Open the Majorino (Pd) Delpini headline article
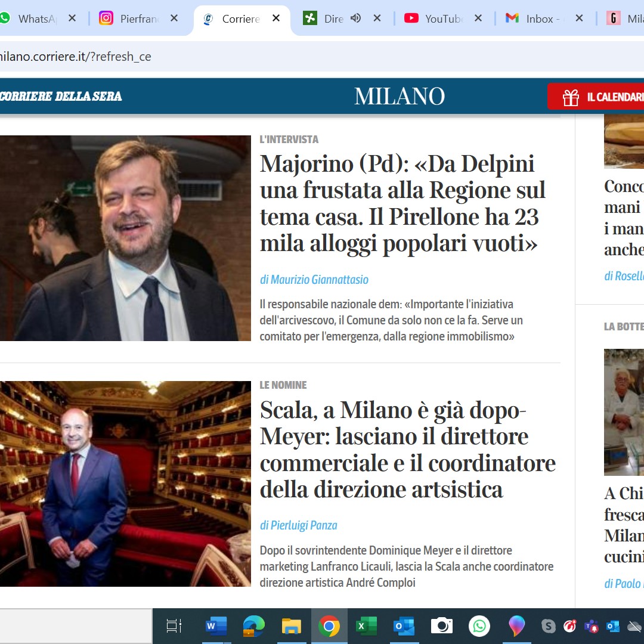This screenshot has height=644, width=644. (402, 203)
